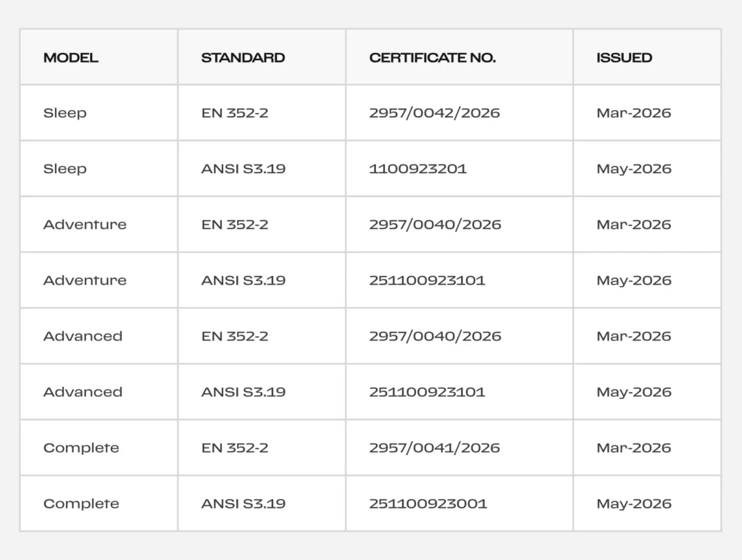Select certificate number 2957/0042/2026

pos(435,113)
